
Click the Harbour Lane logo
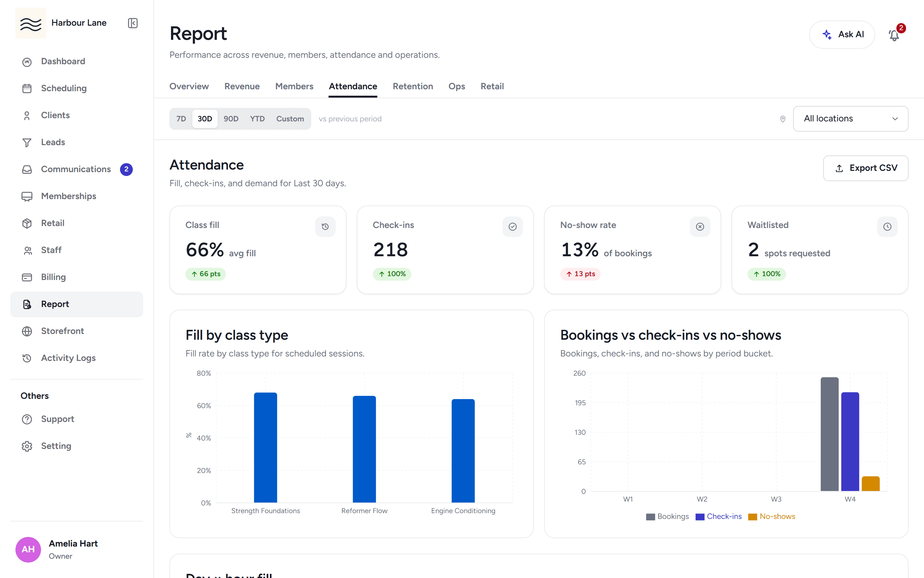(30, 23)
